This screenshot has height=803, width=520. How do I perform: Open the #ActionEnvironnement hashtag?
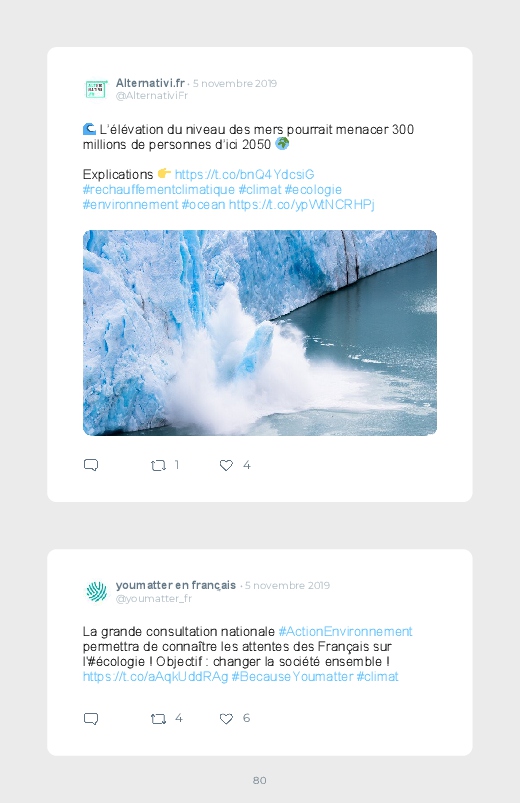point(345,631)
